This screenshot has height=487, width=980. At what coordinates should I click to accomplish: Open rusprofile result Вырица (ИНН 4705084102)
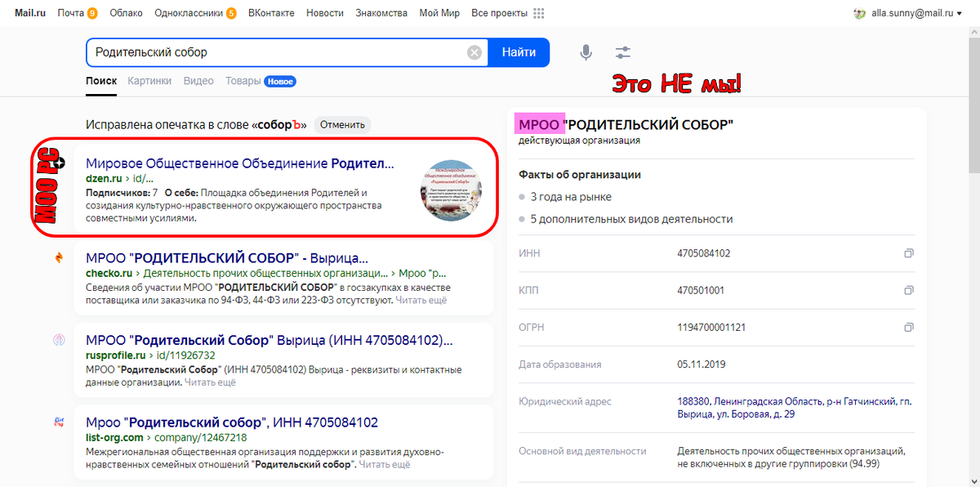pyautogui.click(x=269, y=340)
